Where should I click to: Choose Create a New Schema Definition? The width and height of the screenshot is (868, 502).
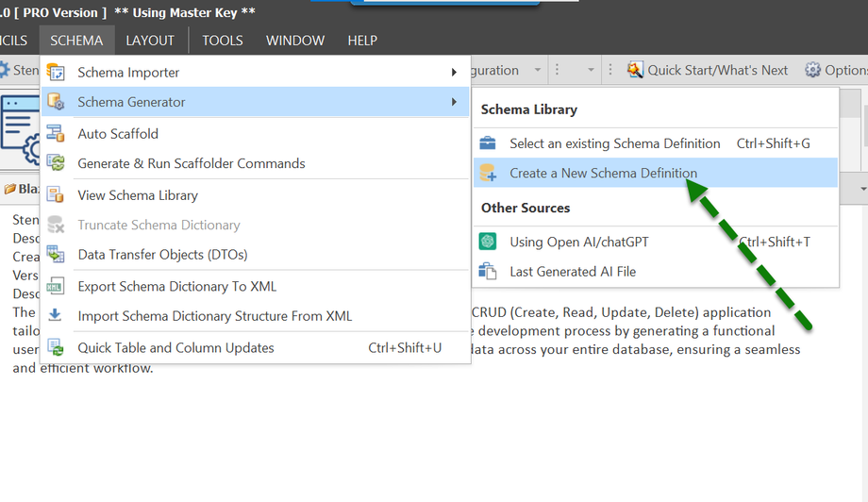click(603, 173)
